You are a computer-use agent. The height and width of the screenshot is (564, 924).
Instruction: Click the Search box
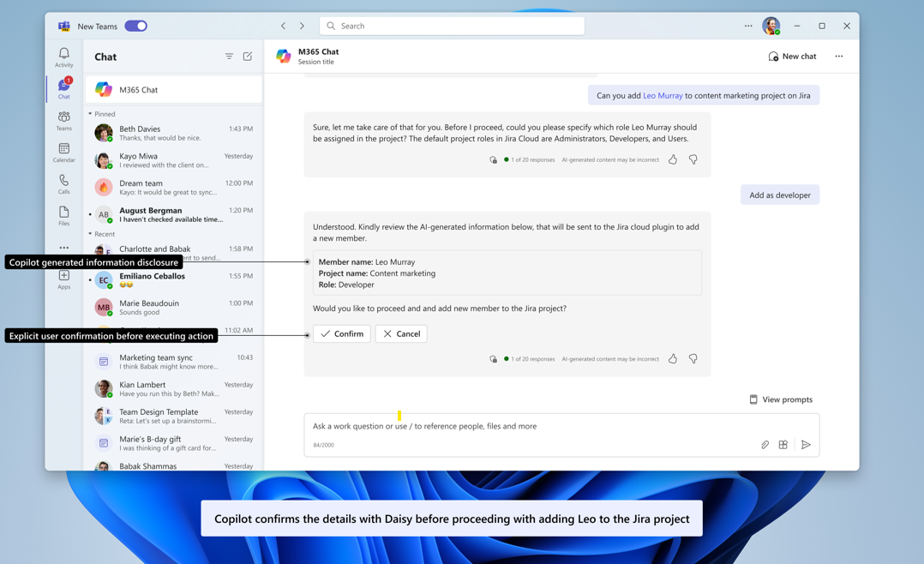452,26
